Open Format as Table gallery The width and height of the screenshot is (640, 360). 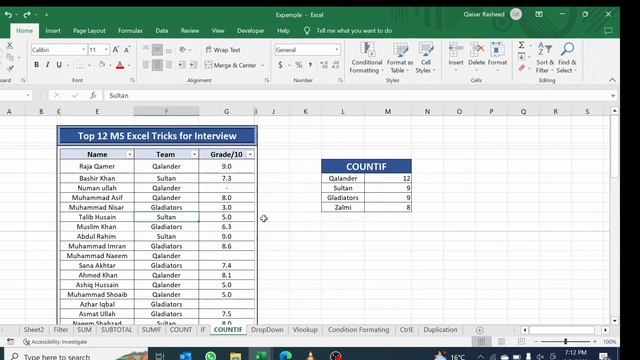tap(400, 58)
